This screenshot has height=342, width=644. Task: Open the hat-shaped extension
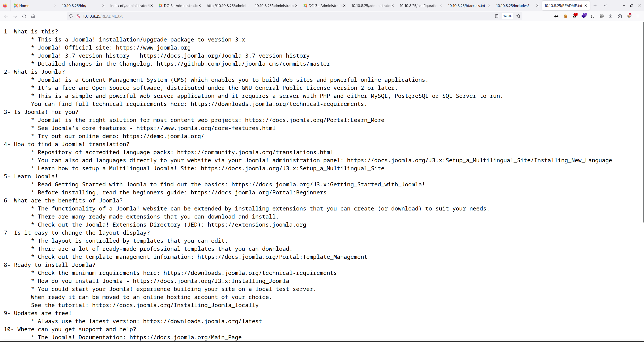(556, 16)
